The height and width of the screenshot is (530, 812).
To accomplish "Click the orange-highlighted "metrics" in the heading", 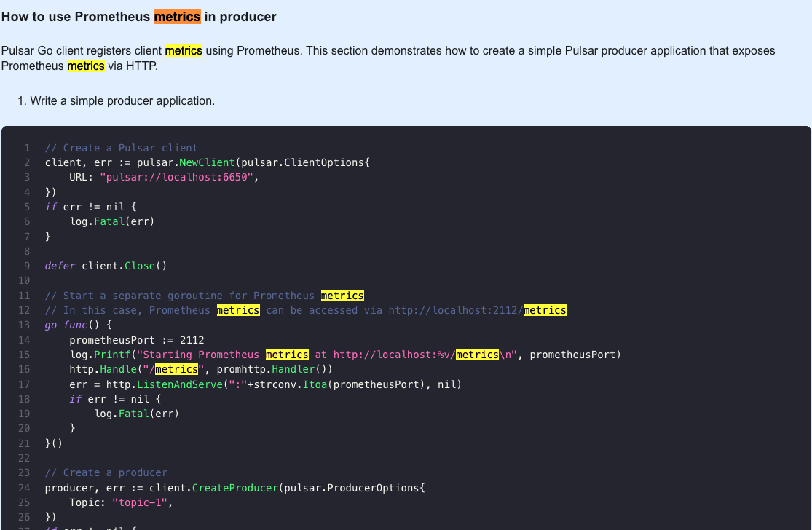I will tap(177, 17).
